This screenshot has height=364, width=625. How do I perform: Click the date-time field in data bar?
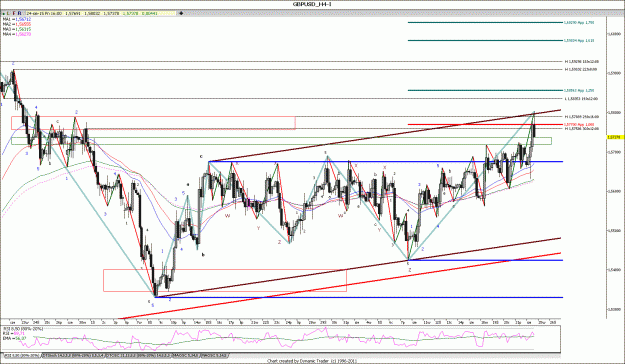point(44,13)
